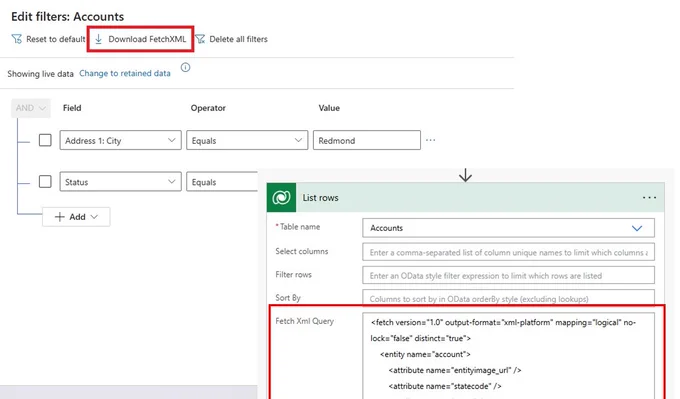This screenshot has width=680, height=399.
Task: Expand the Equals operator dropdown for City
Action: [x=298, y=140]
